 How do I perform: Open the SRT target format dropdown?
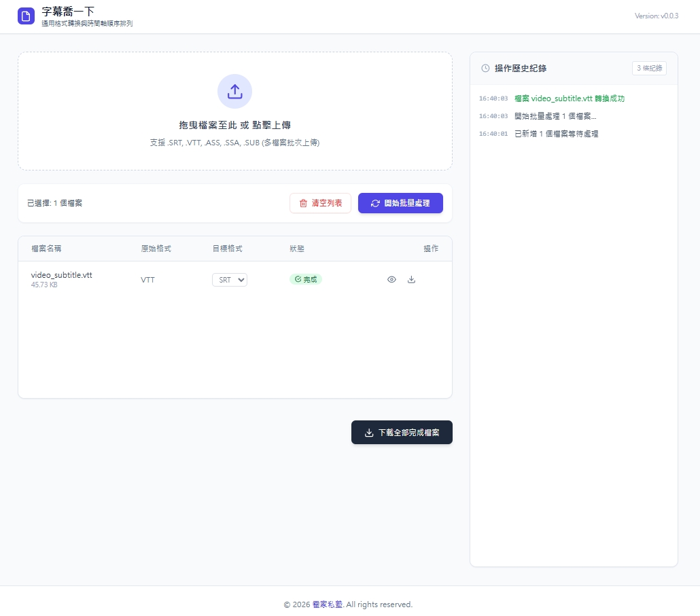point(230,280)
